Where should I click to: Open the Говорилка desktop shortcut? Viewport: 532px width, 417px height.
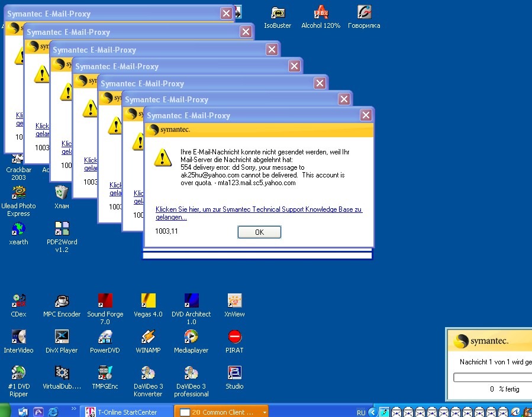click(x=364, y=17)
